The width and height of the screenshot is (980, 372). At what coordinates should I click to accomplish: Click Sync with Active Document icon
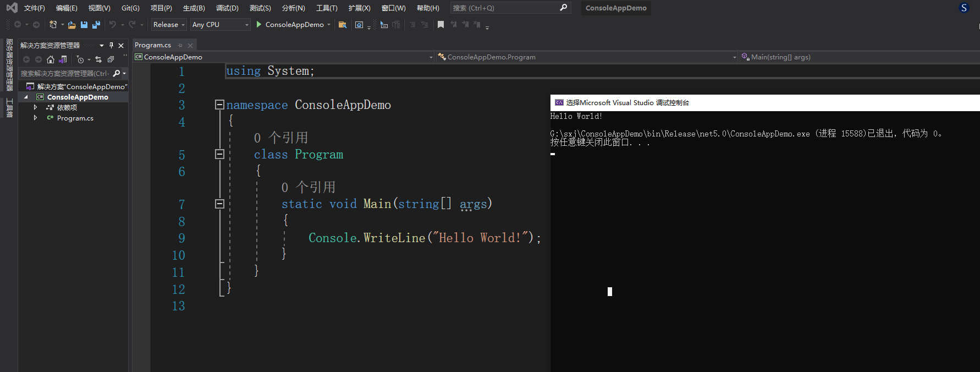pos(98,59)
